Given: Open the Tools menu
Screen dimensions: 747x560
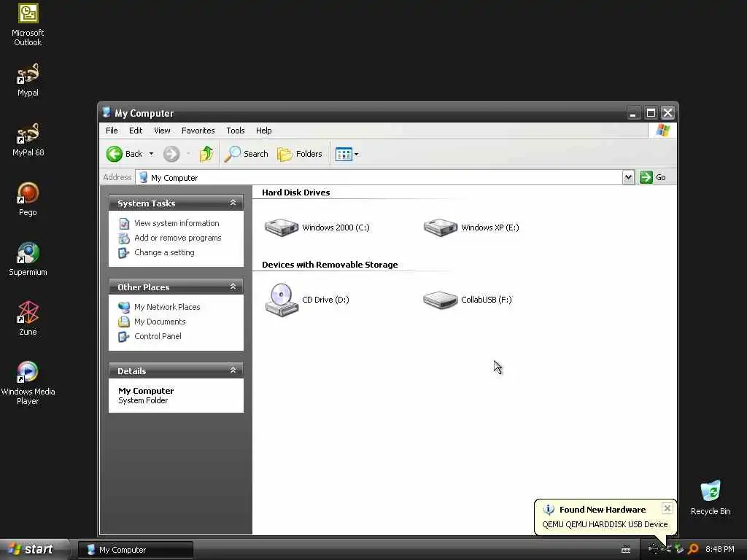Looking at the screenshot, I should 236,131.
